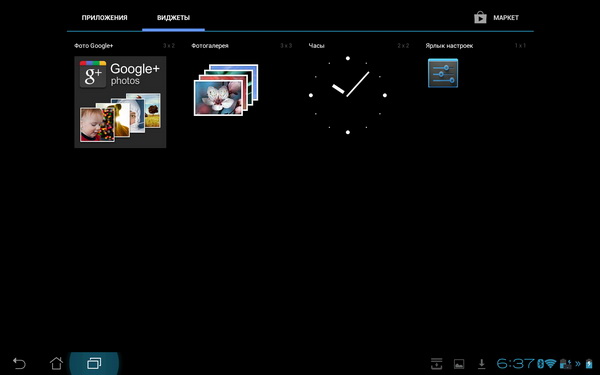Expand status tray with double-chevron icon

click(578, 364)
